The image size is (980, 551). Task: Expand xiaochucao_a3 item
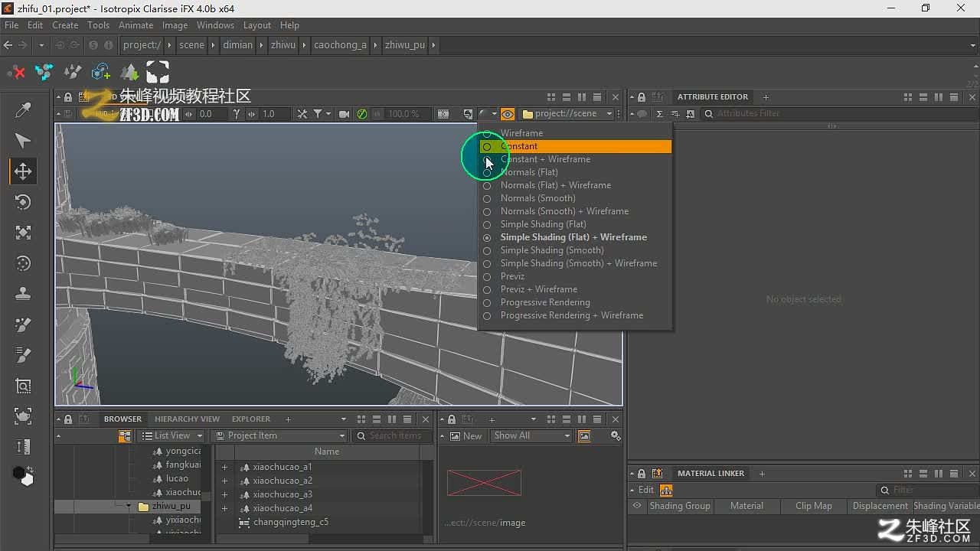[x=224, y=494]
